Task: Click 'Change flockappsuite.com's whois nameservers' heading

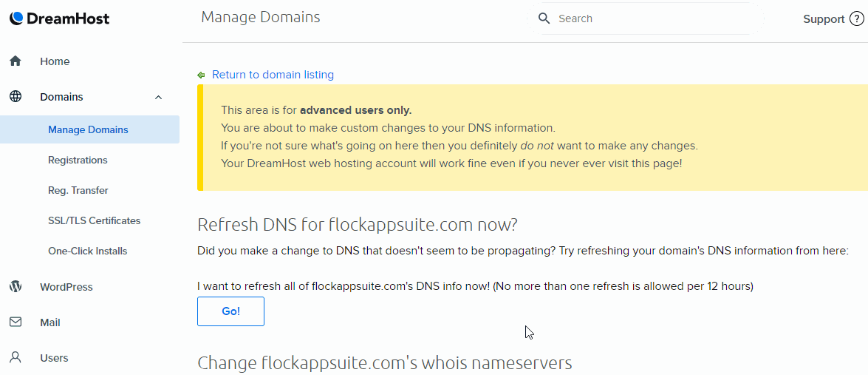Action: click(x=385, y=363)
